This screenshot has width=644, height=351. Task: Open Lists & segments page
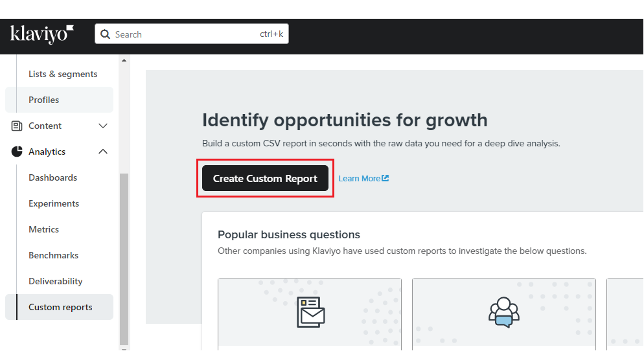click(63, 74)
